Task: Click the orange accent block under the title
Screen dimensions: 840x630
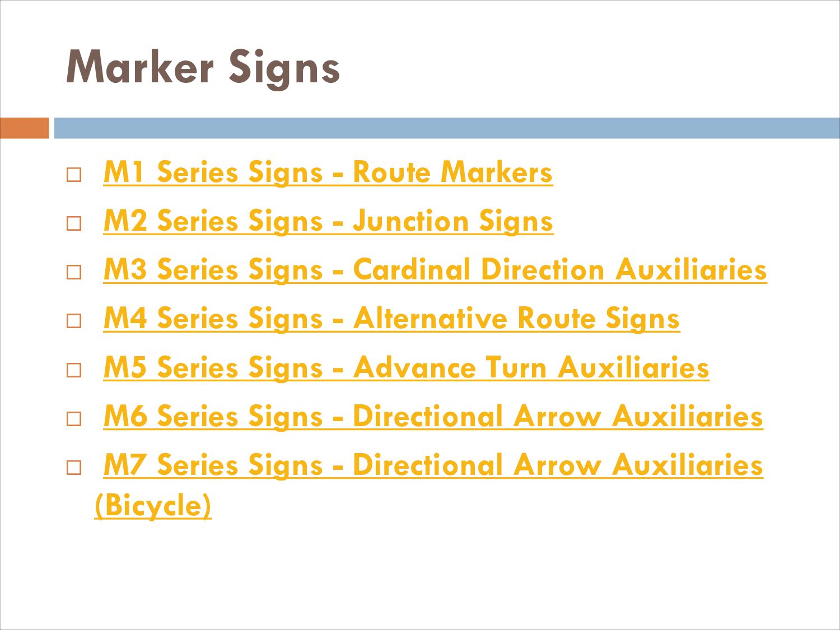Action: click(25, 128)
